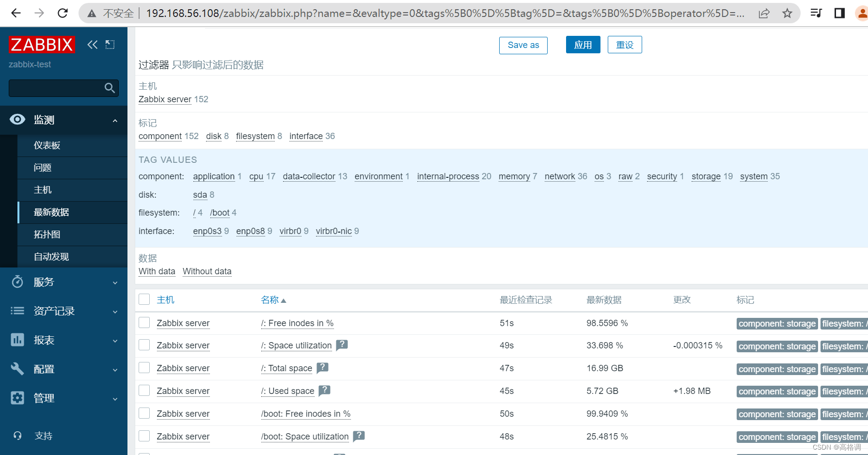Click help icon next to /: Used space
The height and width of the screenshot is (455, 868).
pyautogui.click(x=325, y=391)
